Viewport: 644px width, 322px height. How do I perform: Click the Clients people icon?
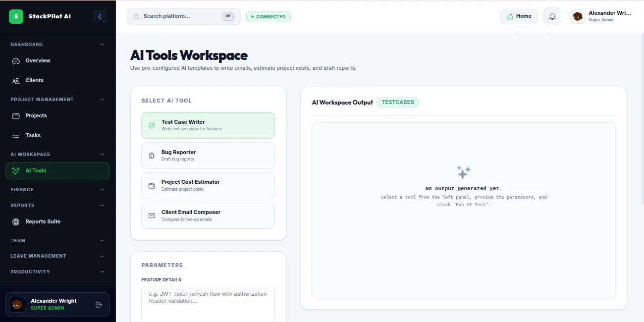pos(16,80)
